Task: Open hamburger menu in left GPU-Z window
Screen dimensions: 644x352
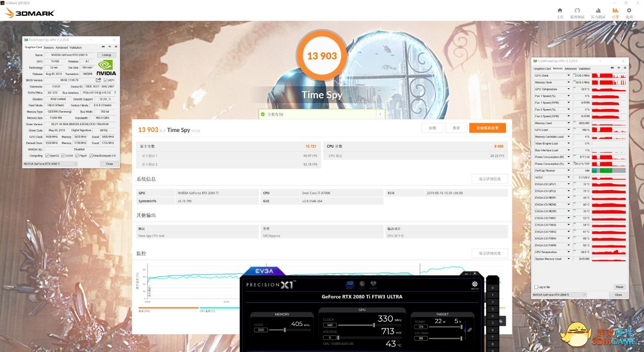Action: coord(115,47)
